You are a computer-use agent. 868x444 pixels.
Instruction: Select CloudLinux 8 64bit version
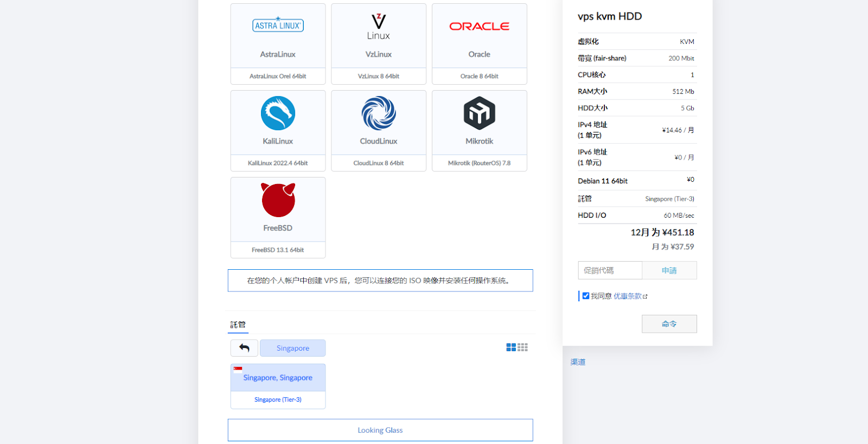coord(379,163)
